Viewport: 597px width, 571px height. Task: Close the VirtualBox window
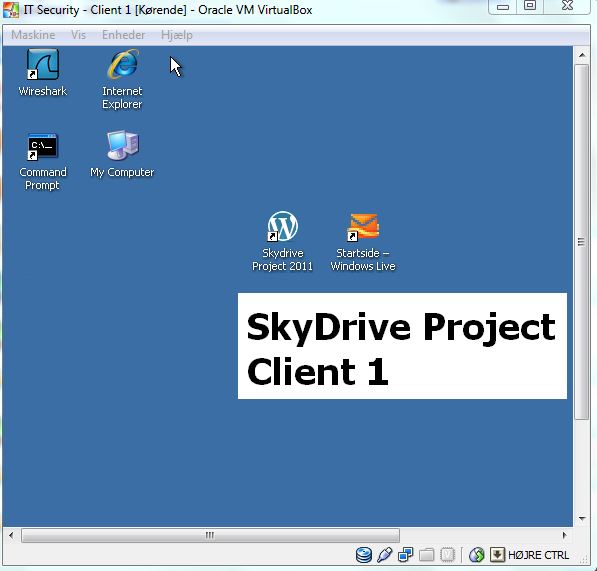coord(567,6)
